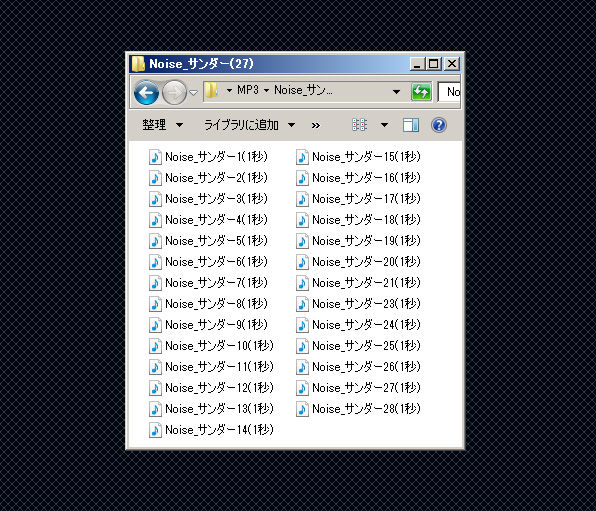Screen dimensions: 596x511
Task: Click the grayed Forward navigation arrow
Action: (x=174, y=92)
